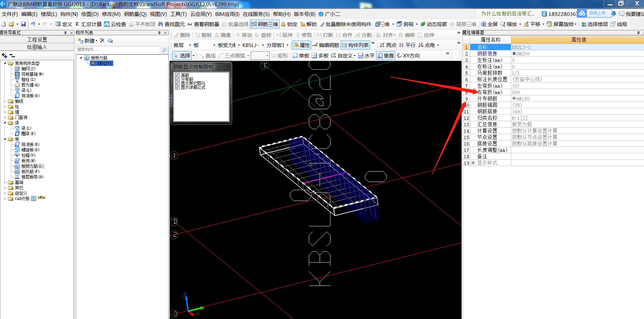The image size is (644, 319).
Task: Open the 文件(F) menu
Action: [x=9, y=14]
